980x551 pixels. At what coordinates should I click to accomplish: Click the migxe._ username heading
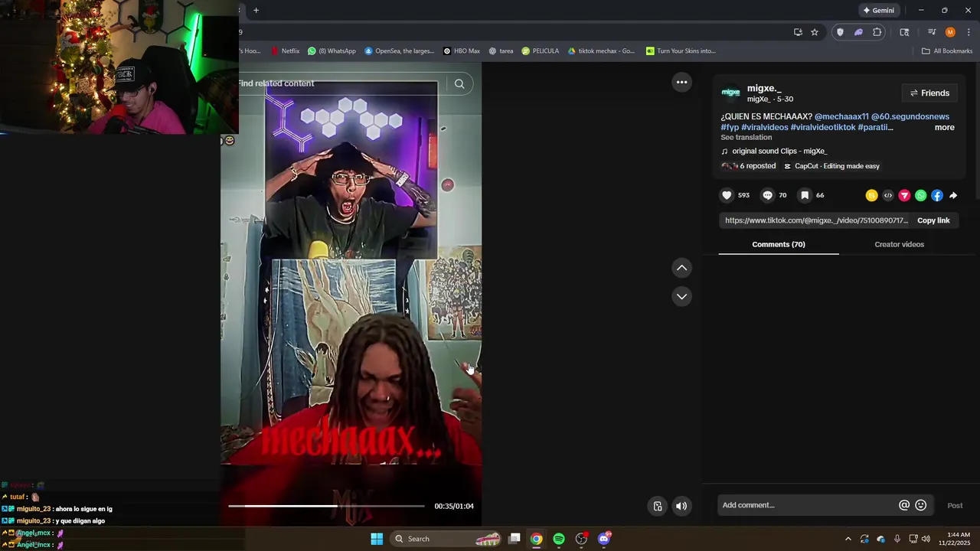click(x=764, y=88)
